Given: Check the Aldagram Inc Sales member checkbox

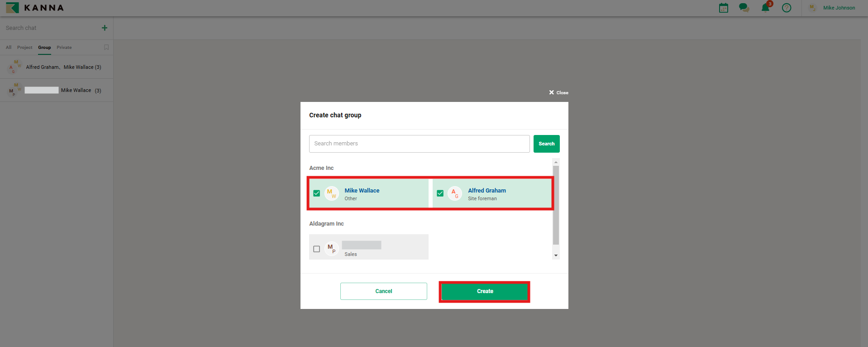Looking at the screenshot, I should pos(317,249).
